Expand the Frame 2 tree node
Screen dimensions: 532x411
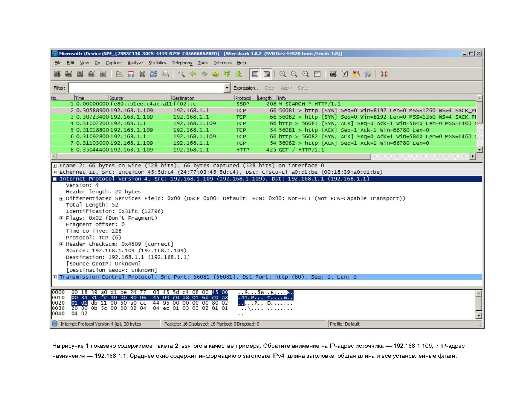point(55,166)
